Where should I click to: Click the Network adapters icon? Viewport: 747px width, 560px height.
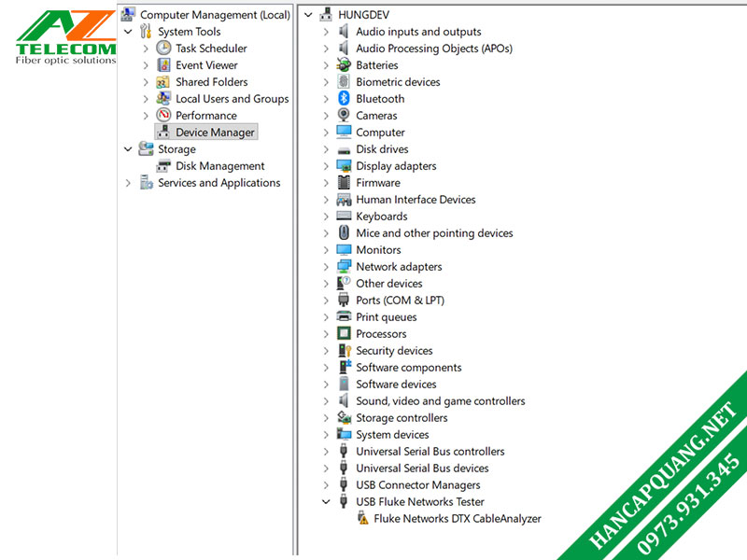(x=344, y=267)
